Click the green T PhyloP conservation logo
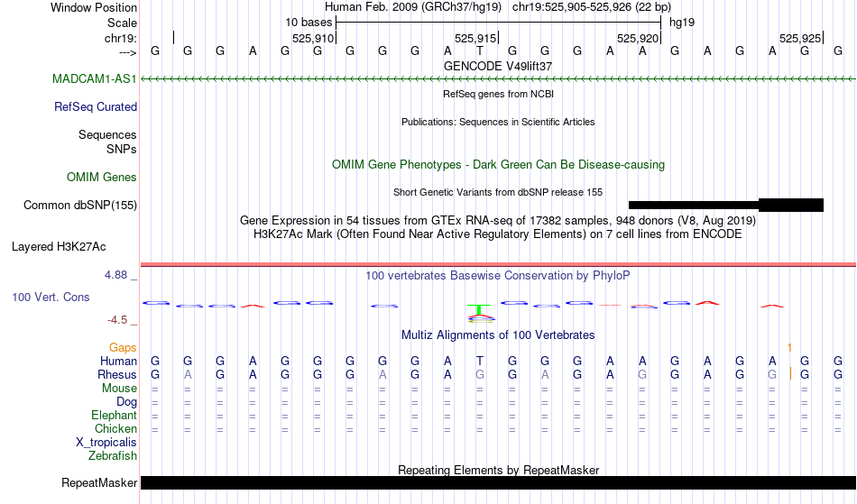The width and height of the screenshot is (857, 504). 479,310
